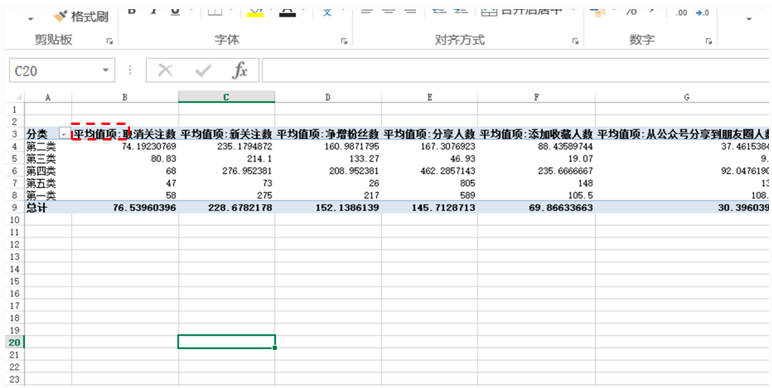Toggle underline formatting in font group
Viewport: 772px width, 388px height.
(x=175, y=11)
